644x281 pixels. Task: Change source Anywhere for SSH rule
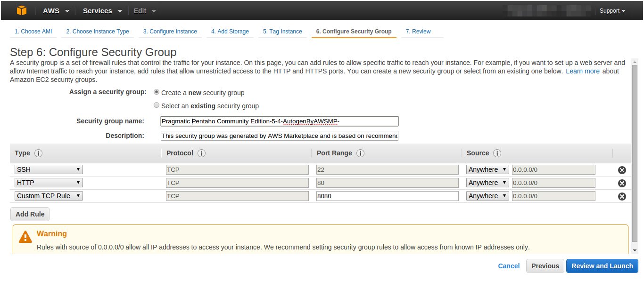click(x=488, y=169)
